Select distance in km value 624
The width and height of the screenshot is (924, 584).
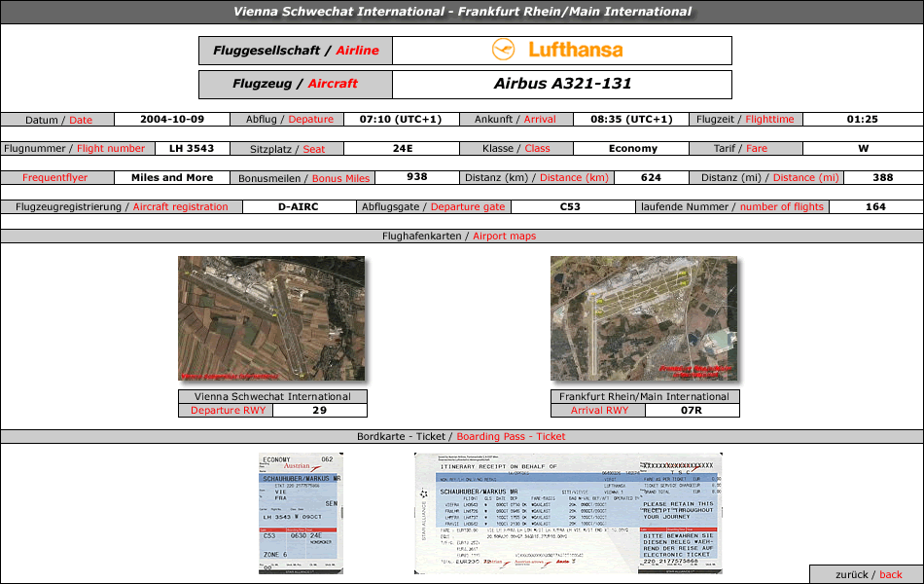651,177
